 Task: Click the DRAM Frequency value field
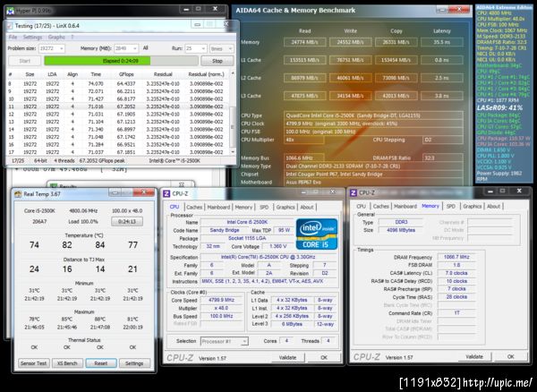coord(456,257)
